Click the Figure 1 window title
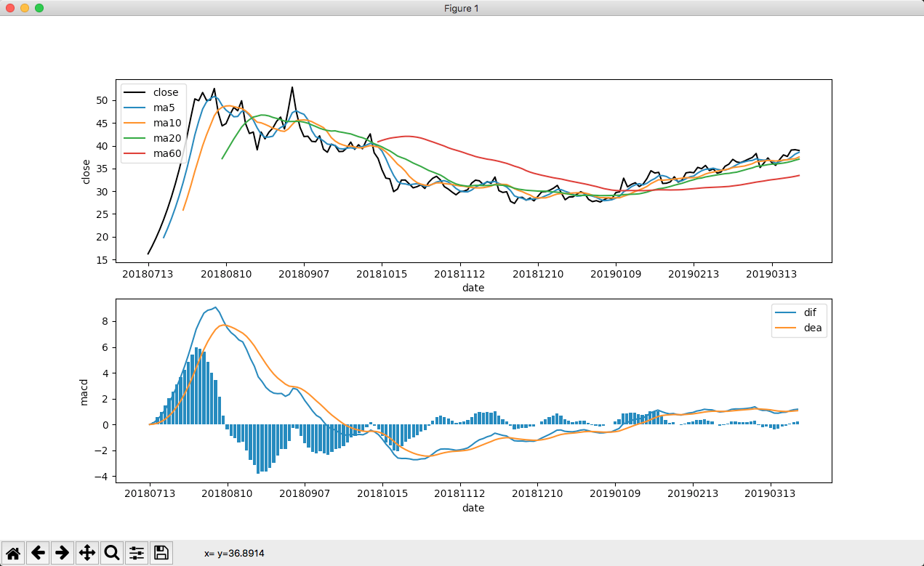This screenshot has height=566, width=924. point(462,8)
